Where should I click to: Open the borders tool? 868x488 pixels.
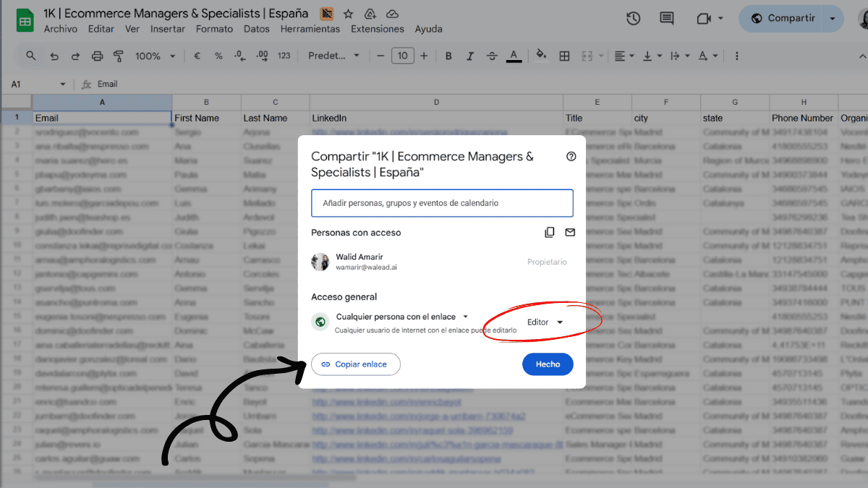(564, 55)
